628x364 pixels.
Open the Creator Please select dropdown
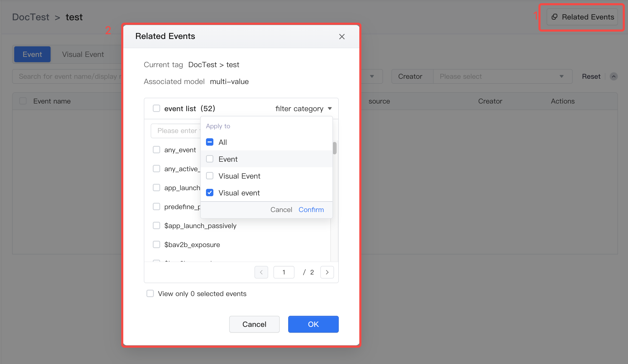503,76
